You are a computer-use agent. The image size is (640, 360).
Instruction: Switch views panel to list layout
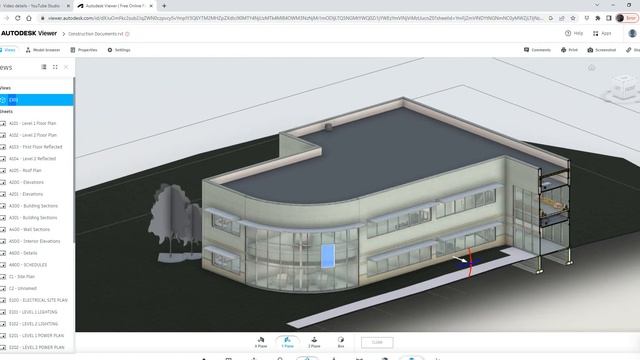pos(44,67)
